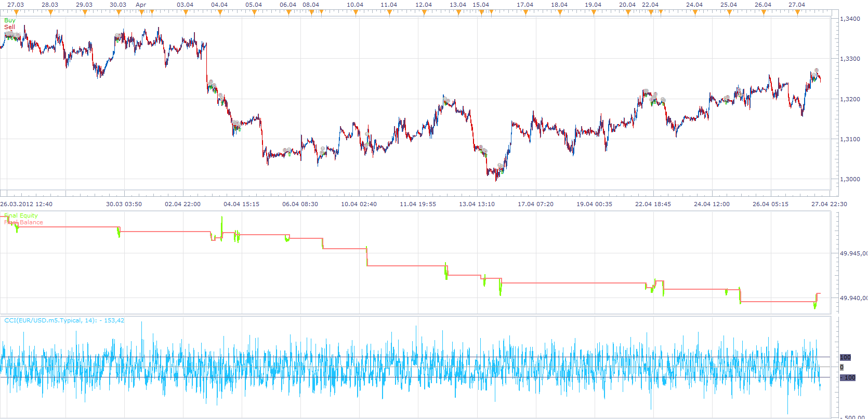Click the 26.03.2012 12:40 time axis label
Viewport: 868px width, 419px height.
[26, 204]
